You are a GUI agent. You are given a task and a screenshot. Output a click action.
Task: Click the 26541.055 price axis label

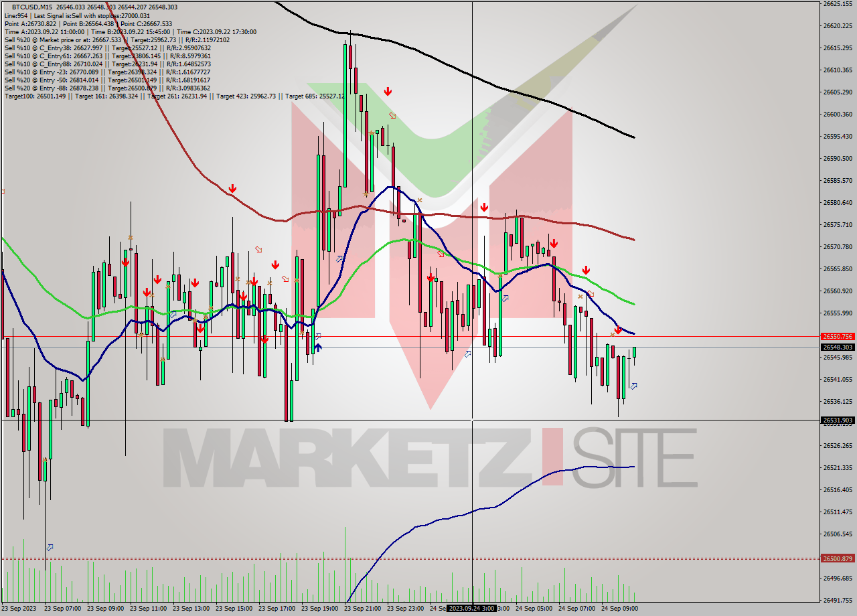(837, 379)
